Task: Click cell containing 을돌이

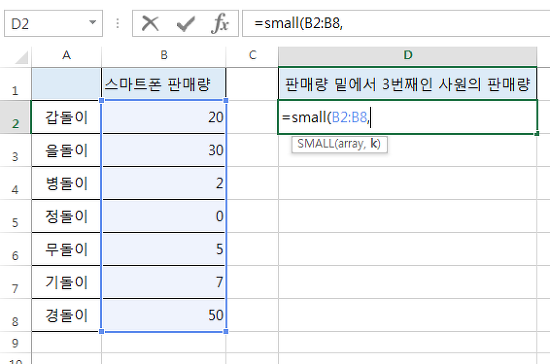Action: [x=66, y=150]
